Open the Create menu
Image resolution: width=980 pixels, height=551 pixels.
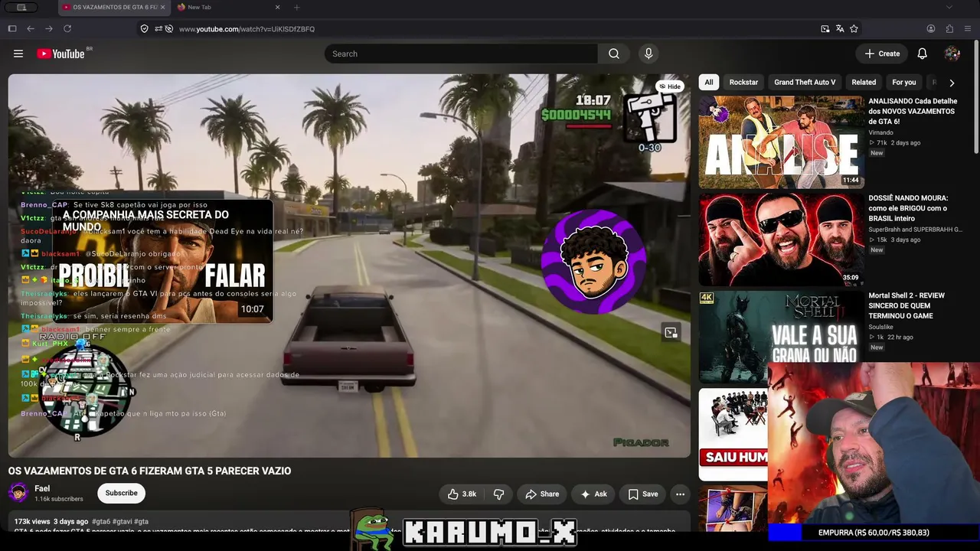point(882,54)
